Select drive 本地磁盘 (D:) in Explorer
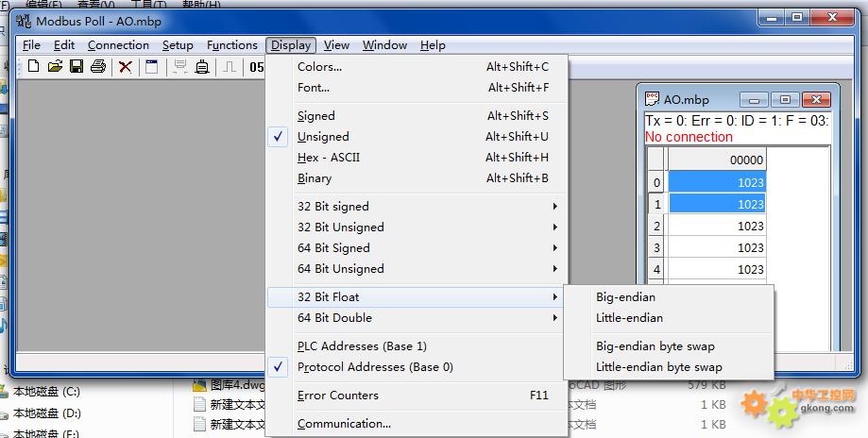868x438 pixels. pos(47,413)
